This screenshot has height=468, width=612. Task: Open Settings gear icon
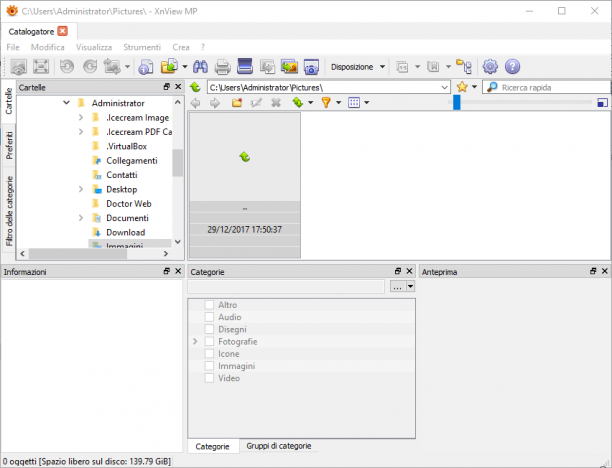(490, 67)
